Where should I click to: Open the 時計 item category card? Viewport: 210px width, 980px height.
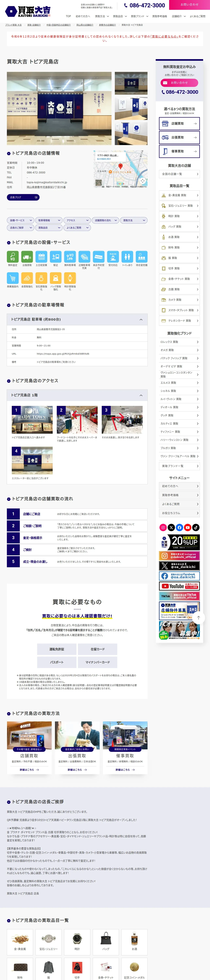click(77, 942)
